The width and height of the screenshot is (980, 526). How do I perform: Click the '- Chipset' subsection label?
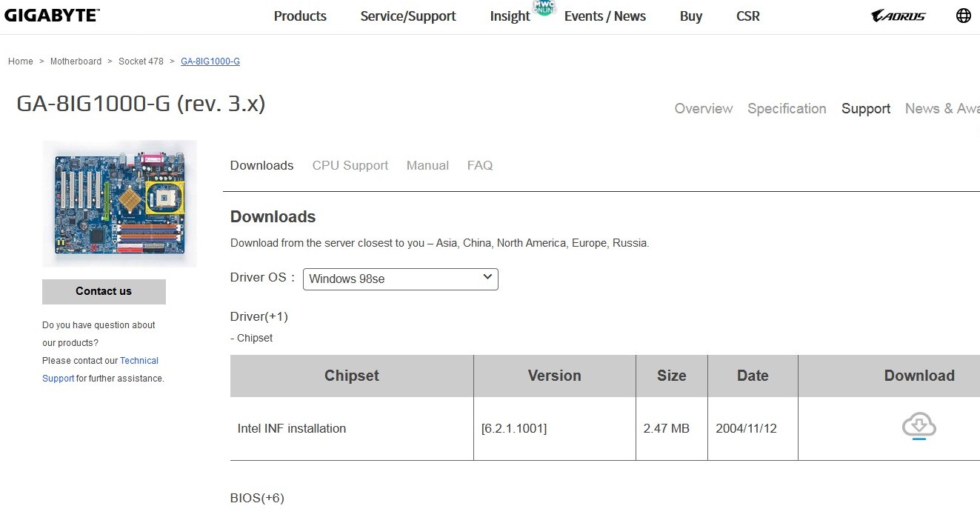[252, 338]
